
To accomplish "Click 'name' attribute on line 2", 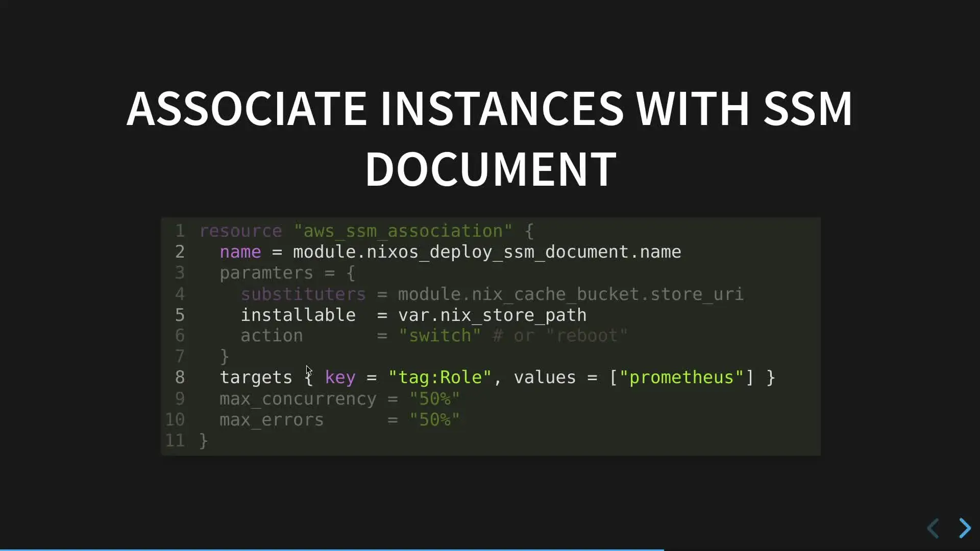I will 240,252.
